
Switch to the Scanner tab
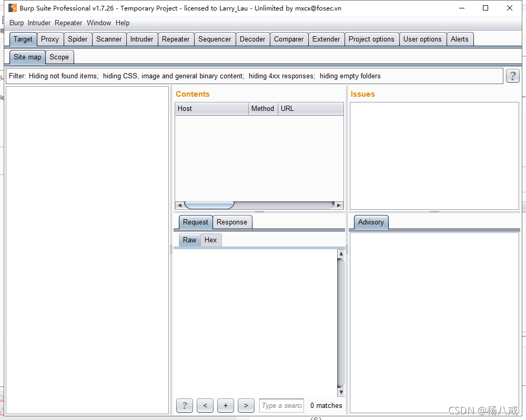coord(109,39)
